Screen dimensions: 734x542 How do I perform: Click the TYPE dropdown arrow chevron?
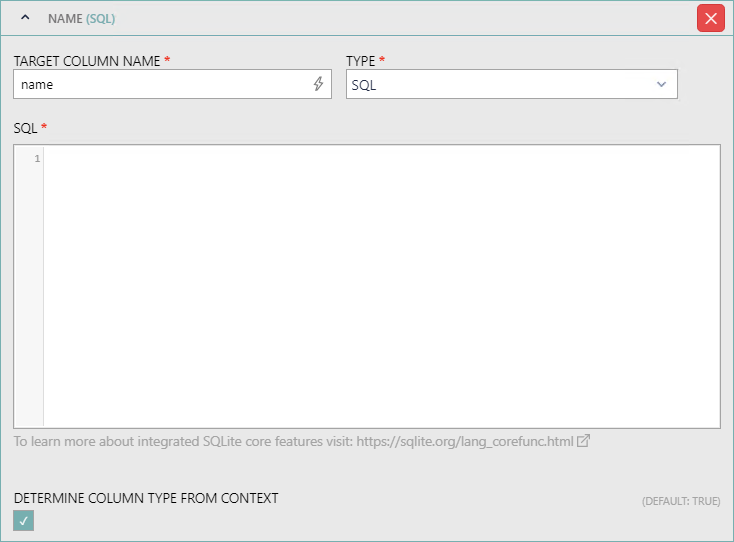661,85
